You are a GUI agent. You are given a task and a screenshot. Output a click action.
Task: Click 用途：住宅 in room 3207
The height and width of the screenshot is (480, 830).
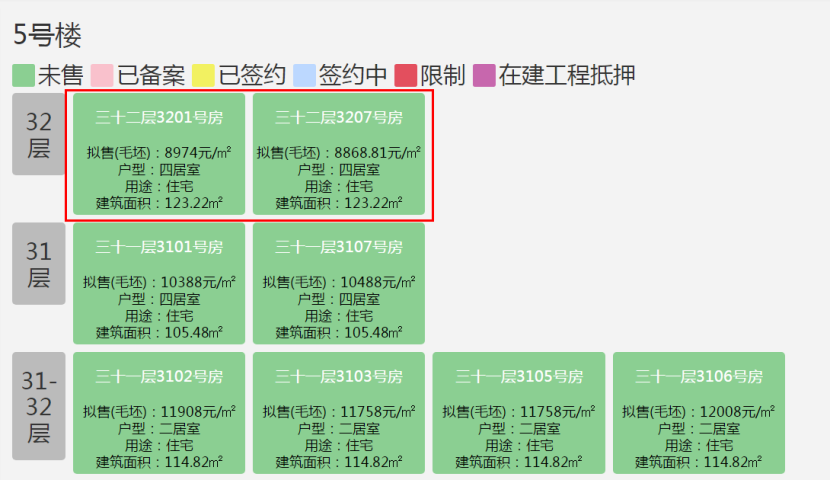(x=339, y=187)
